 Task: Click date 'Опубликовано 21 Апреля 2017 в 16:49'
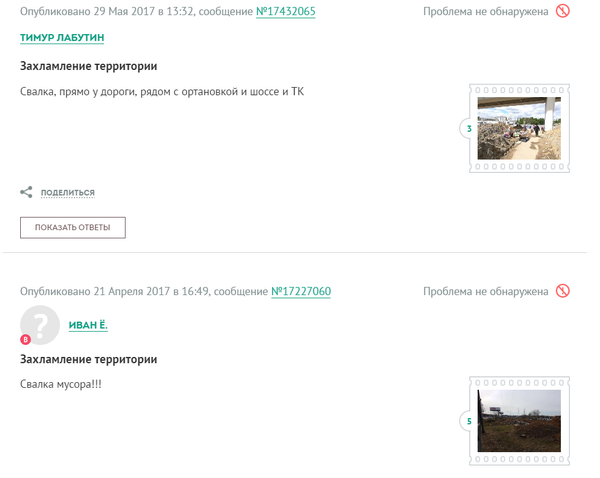[114, 292]
